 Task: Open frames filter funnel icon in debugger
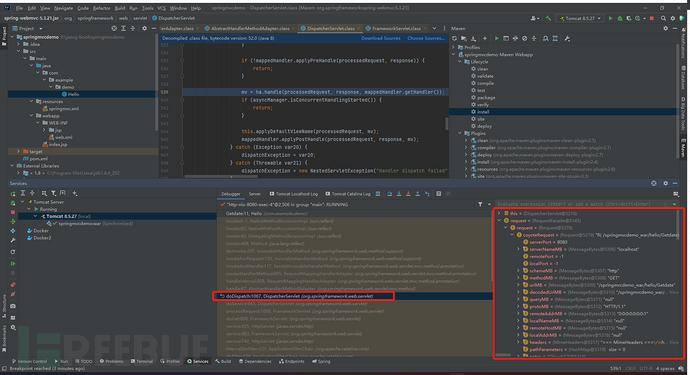click(480, 204)
